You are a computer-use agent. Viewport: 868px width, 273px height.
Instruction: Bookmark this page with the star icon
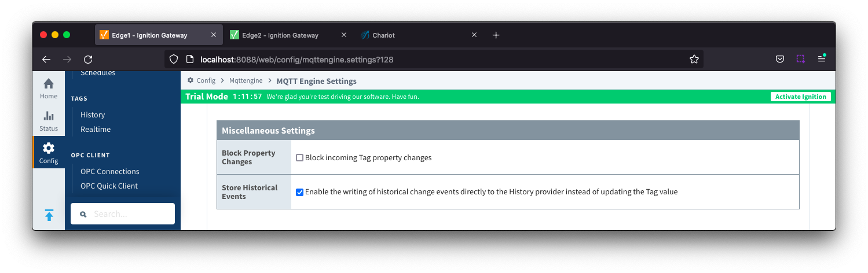coord(694,59)
